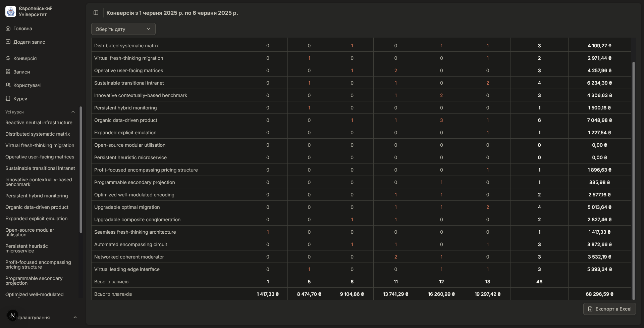Click the university logo icon
The image size is (644, 328).
click(x=11, y=11)
